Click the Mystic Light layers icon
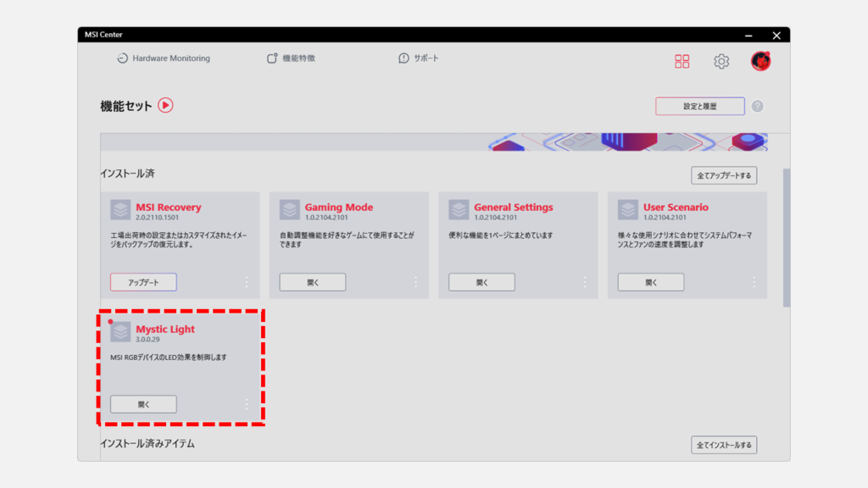Viewport: 868px width, 488px height. click(x=120, y=332)
